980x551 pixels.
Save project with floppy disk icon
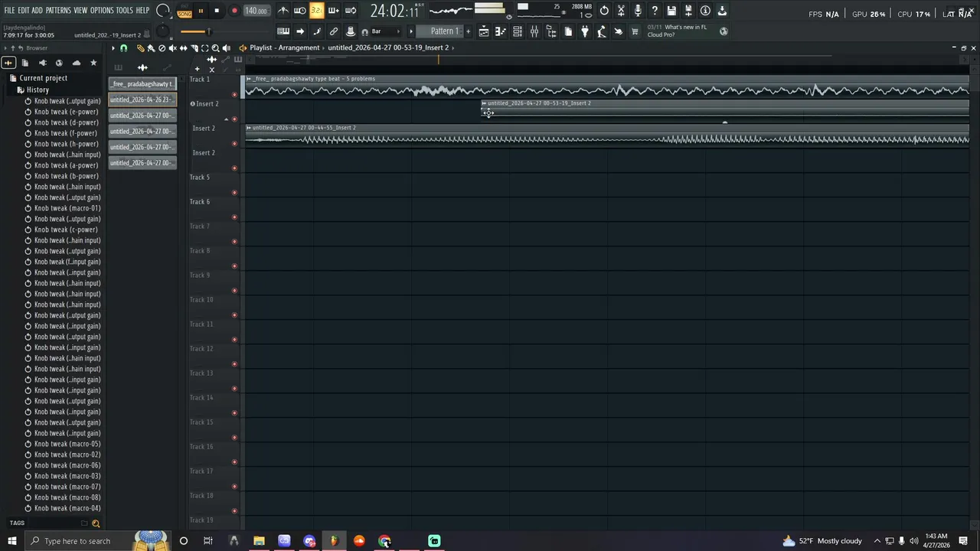[x=671, y=11]
